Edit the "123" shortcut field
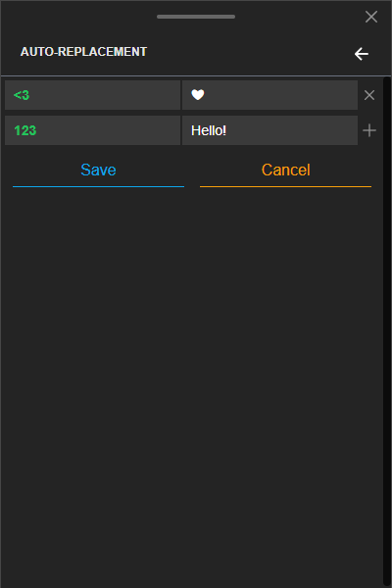 point(93,130)
